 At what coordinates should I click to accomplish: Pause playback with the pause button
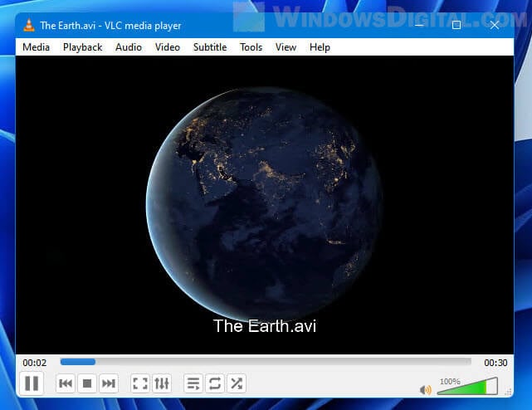pyautogui.click(x=32, y=383)
